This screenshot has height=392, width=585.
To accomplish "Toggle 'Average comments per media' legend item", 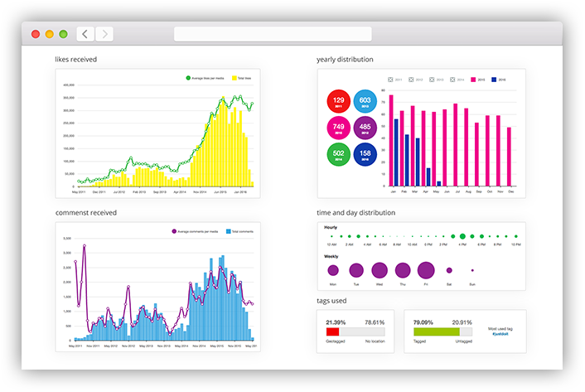I will point(195,230).
